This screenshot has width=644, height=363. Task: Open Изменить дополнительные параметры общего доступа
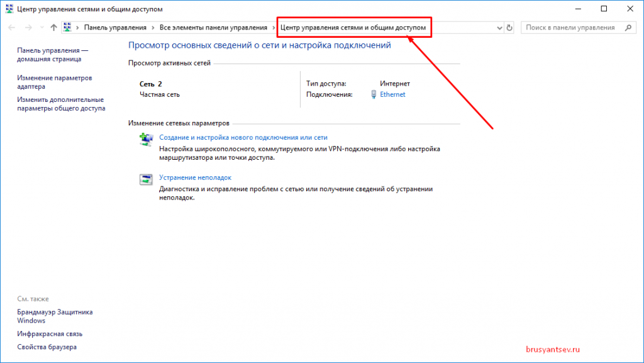click(x=61, y=104)
